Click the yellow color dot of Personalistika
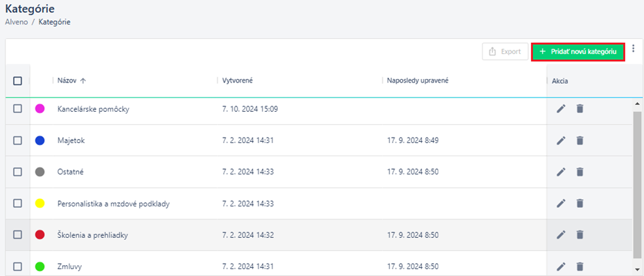Viewport: 644px width, 276px height. pos(40,203)
